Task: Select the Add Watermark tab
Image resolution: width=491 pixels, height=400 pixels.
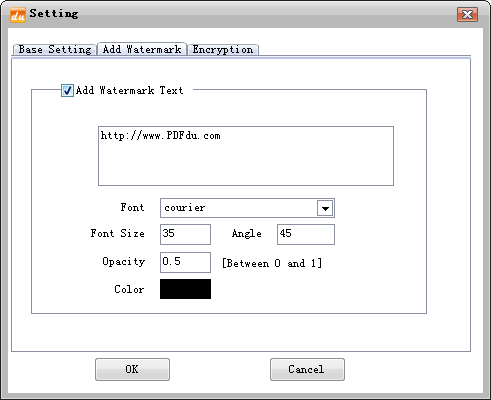Action: click(x=142, y=49)
